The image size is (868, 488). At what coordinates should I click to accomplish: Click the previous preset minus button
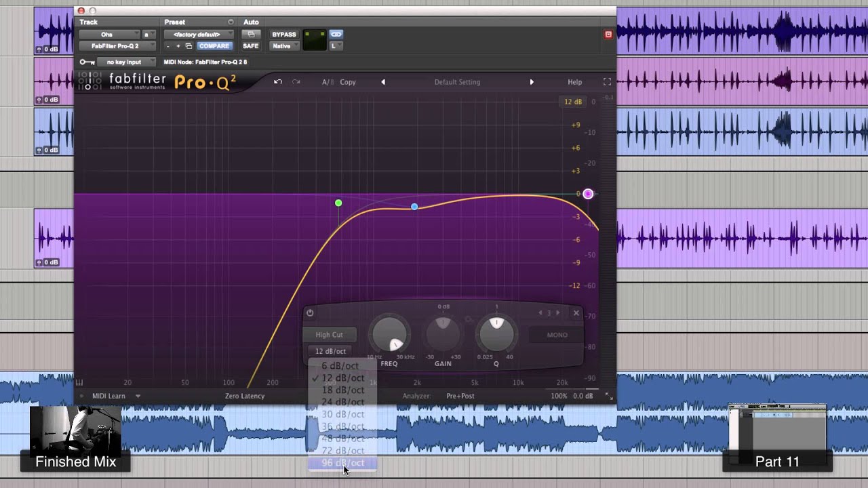pyautogui.click(x=169, y=46)
